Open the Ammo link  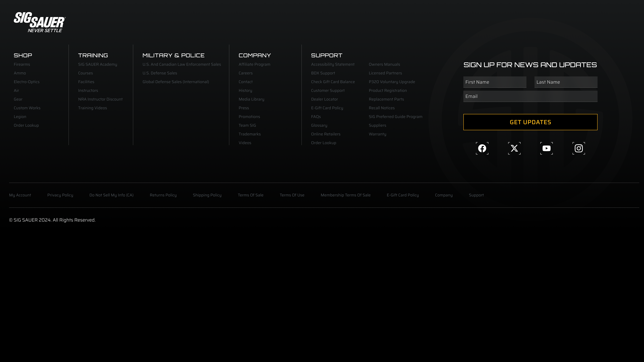pos(20,73)
